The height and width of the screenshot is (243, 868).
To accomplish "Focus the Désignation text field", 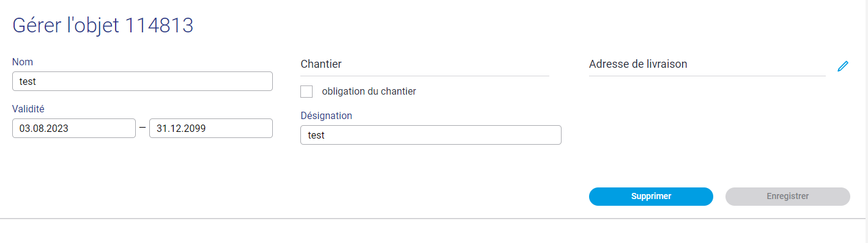I will click(x=431, y=135).
